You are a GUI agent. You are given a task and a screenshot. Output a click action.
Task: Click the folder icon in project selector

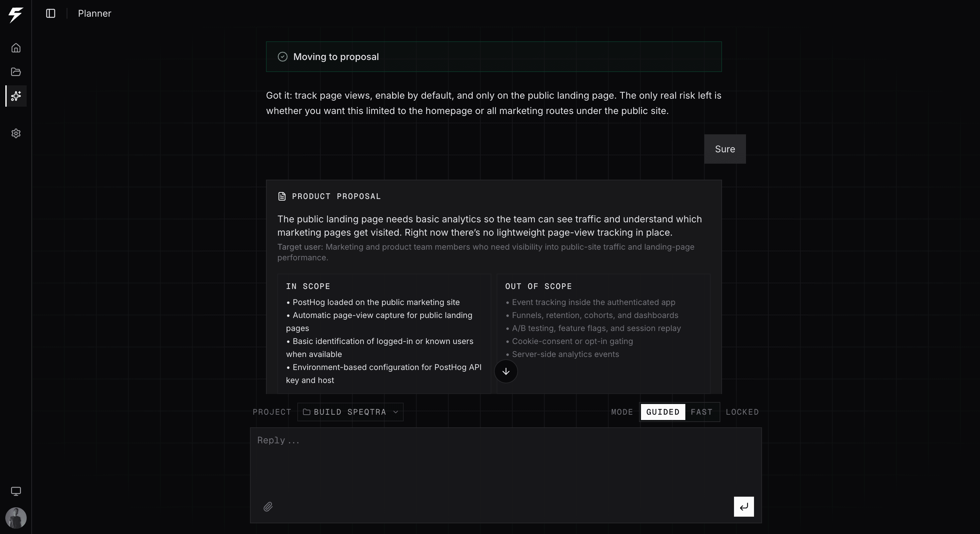coord(306,412)
